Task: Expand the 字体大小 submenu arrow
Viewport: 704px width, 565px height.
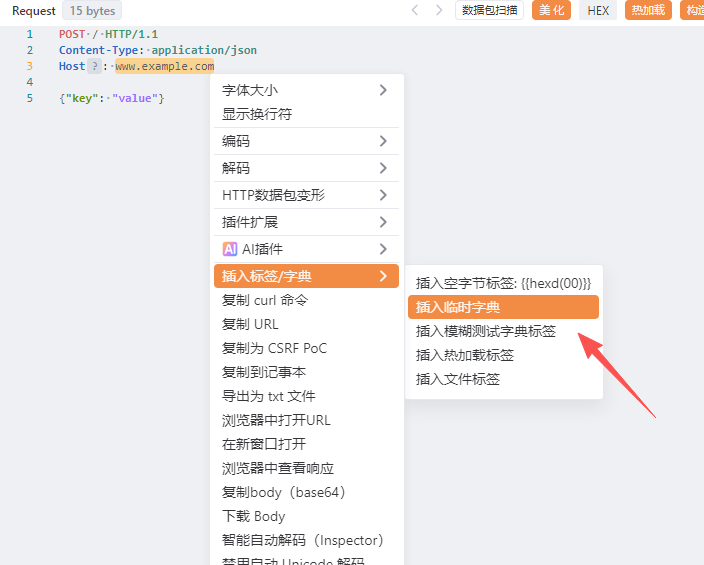Action: point(383,90)
